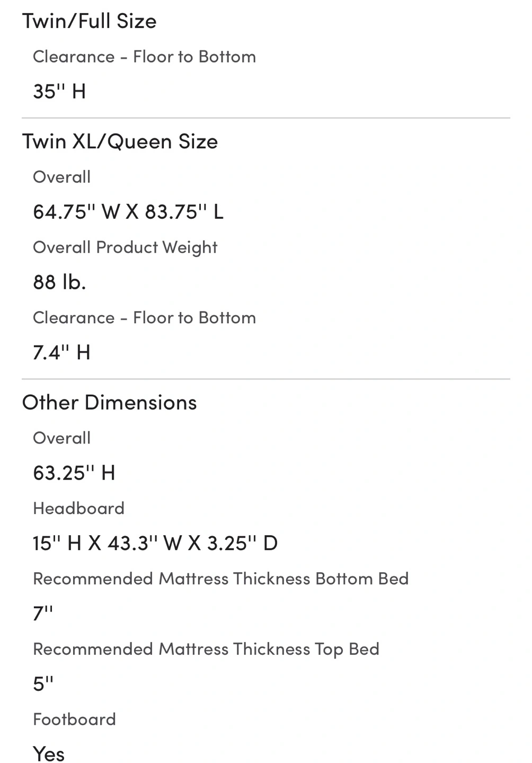Select the 88 lb. weight value
This screenshot has width=532, height=763.
59,282
